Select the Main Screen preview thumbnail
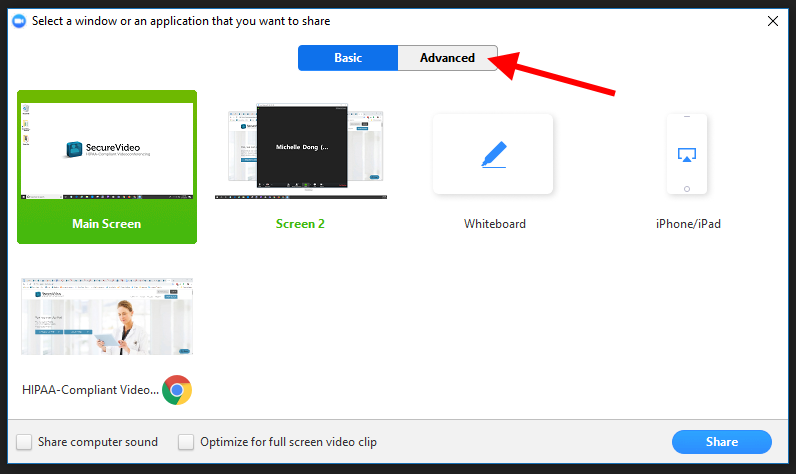The height and width of the screenshot is (474, 796). tap(107, 151)
